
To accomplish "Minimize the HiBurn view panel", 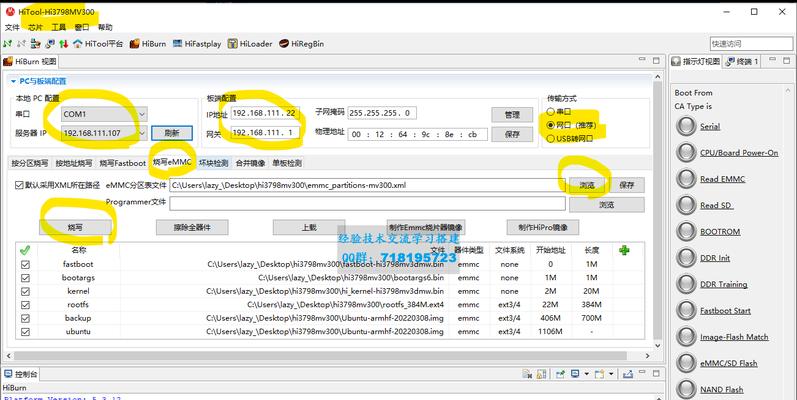I will click(x=642, y=61).
